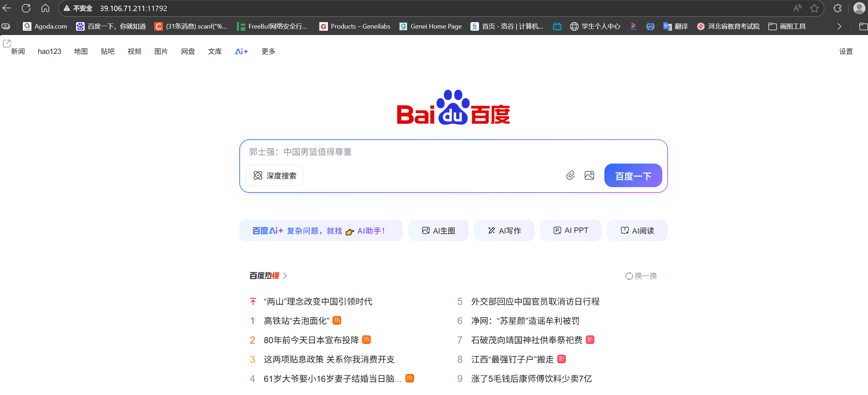
Task: Open the 学生个人中心 bookmark
Action: point(595,26)
